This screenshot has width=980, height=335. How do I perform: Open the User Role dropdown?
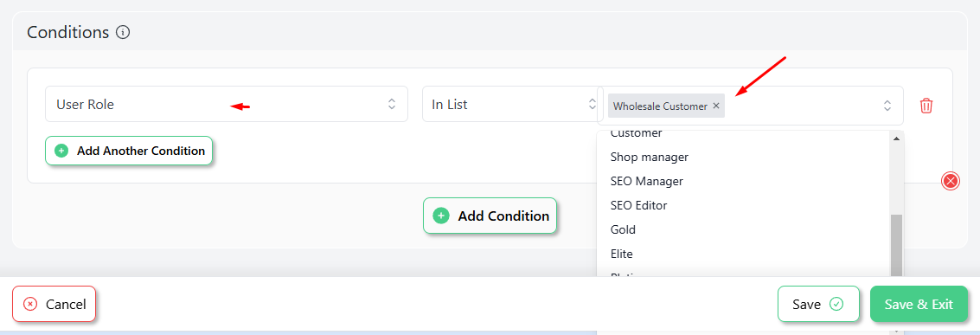(x=227, y=104)
